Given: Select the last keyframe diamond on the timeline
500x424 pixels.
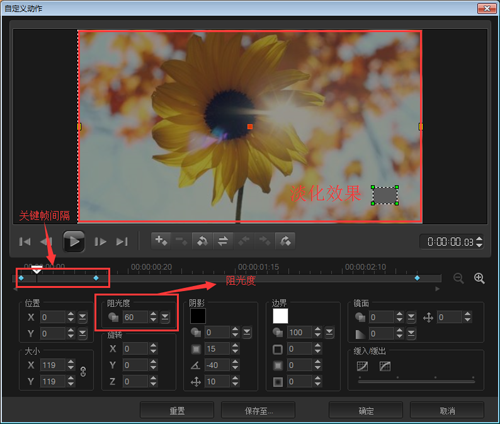Looking at the screenshot, I should 417,278.
